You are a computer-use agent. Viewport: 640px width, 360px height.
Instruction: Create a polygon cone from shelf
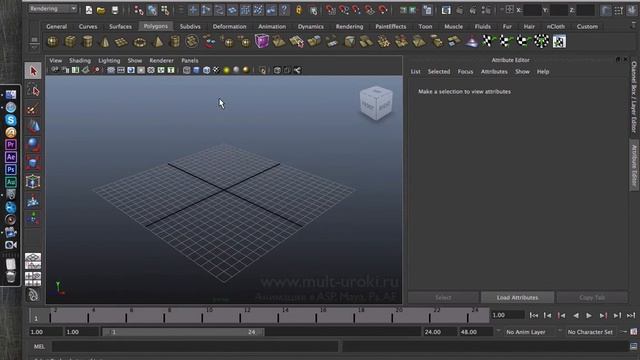(x=105, y=41)
